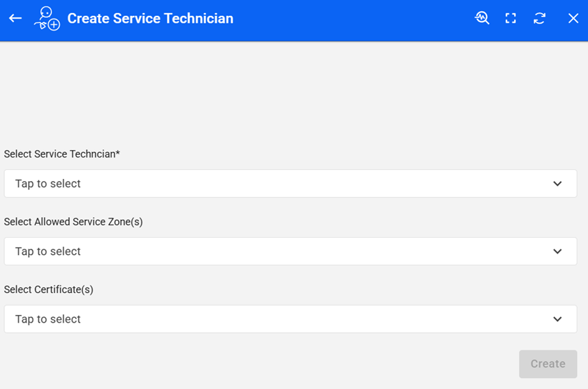This screenshot has height=389, width=588.
Task: Click the add technician icon in header
Action: pos(46,19)
